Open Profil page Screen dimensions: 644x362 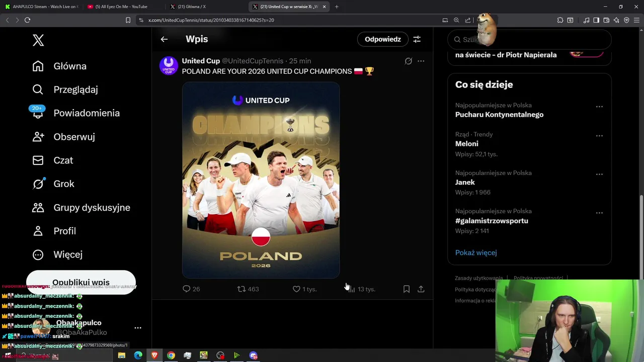(54, 231)
